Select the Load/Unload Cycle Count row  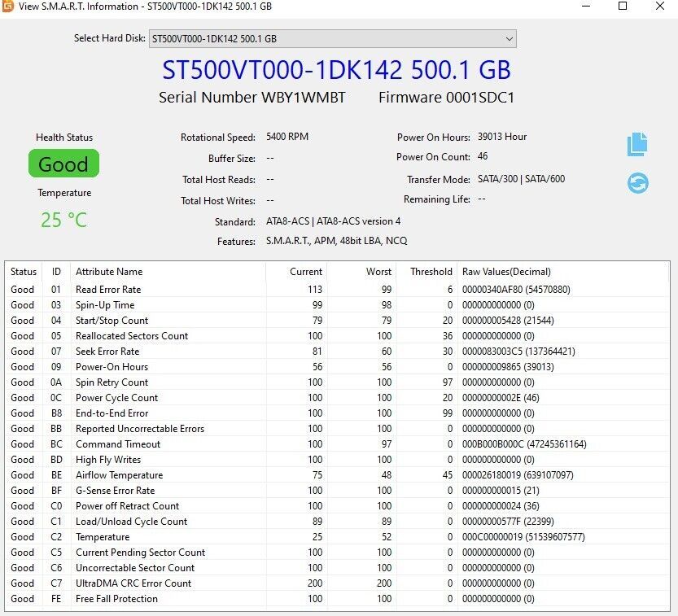[337, 522]
